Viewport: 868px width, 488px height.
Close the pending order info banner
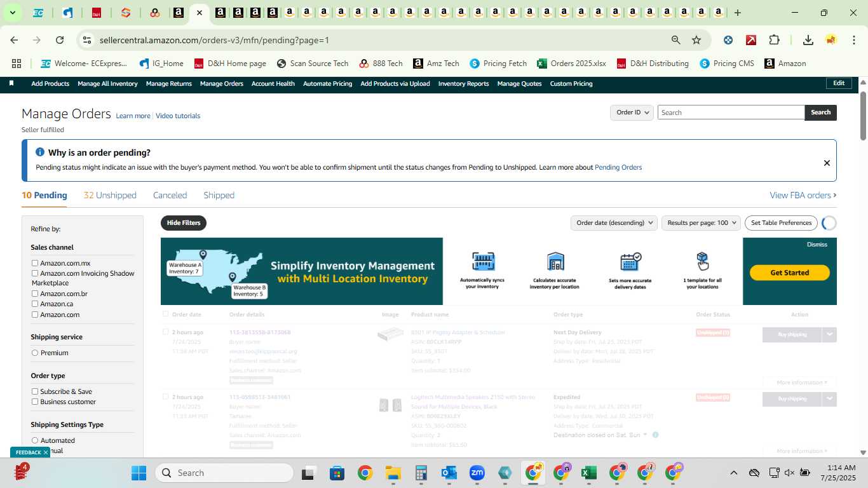click(x=827, y=163)
